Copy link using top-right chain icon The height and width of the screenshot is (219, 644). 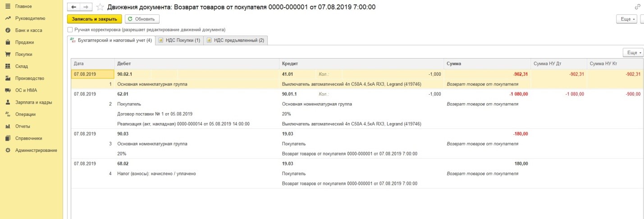click(637, 7)
